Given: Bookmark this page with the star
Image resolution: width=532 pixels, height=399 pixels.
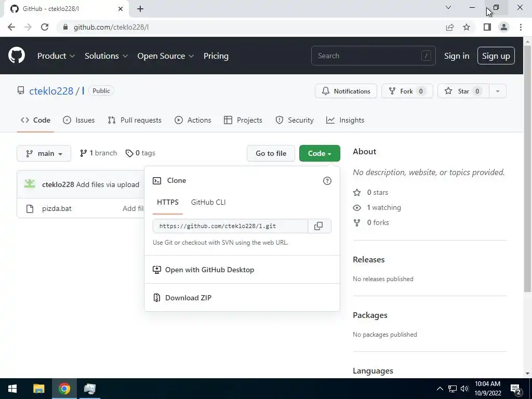Looking at the screenshot, I should point(467,27).
